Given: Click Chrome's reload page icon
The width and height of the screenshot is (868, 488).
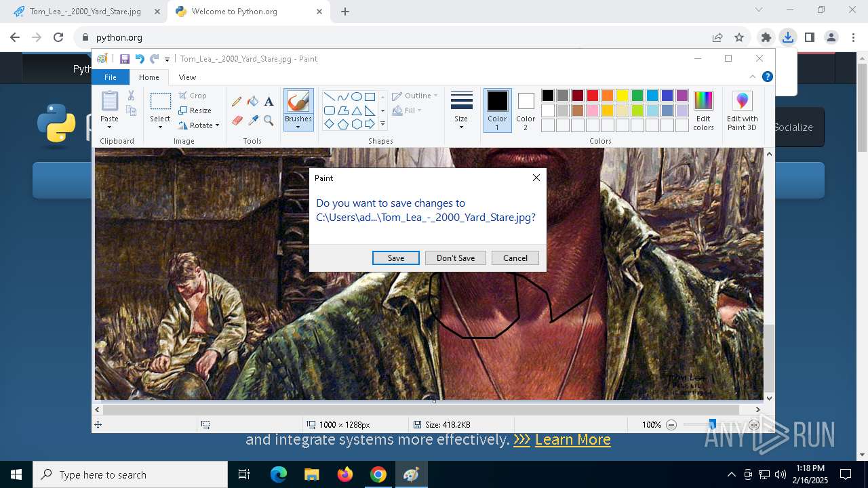Looking at the screenshot, I should pyautogui.click(x=58, y=37).
